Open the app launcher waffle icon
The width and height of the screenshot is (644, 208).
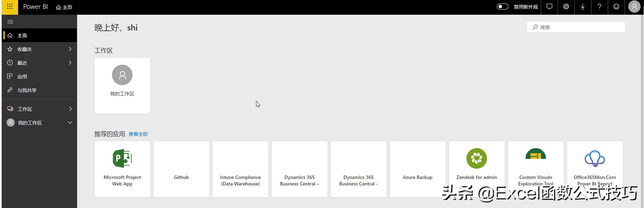pyautogui.click(x=10, y=7)
